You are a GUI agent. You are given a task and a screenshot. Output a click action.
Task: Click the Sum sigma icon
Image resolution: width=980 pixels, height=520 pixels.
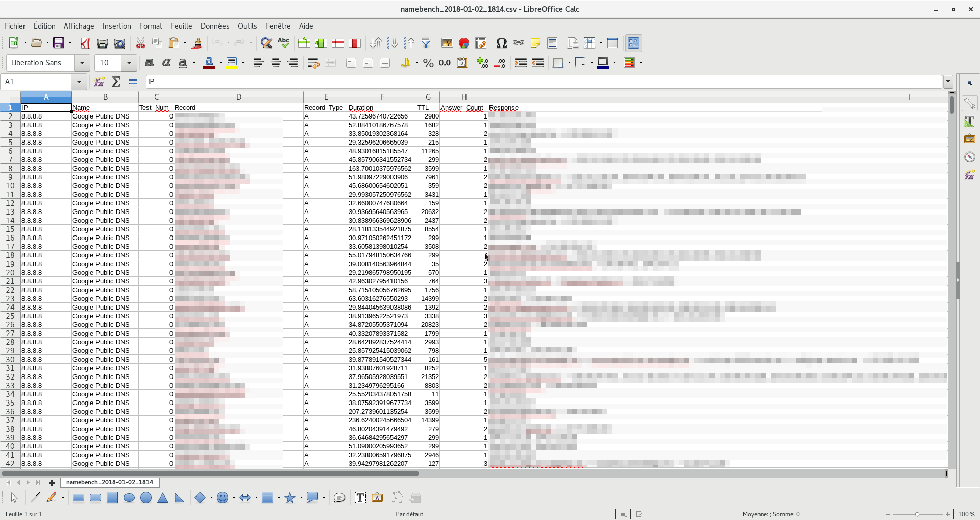[x=116, y=82]
